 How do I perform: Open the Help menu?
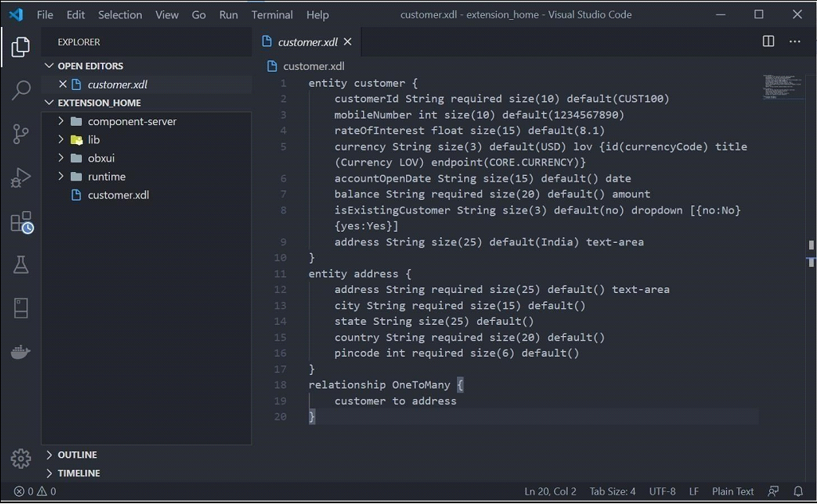click(317, 14)
